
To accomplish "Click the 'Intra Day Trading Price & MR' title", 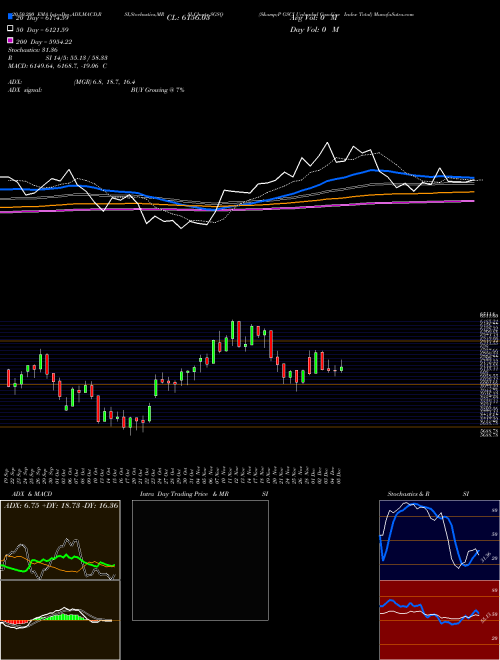I will 184,494.
